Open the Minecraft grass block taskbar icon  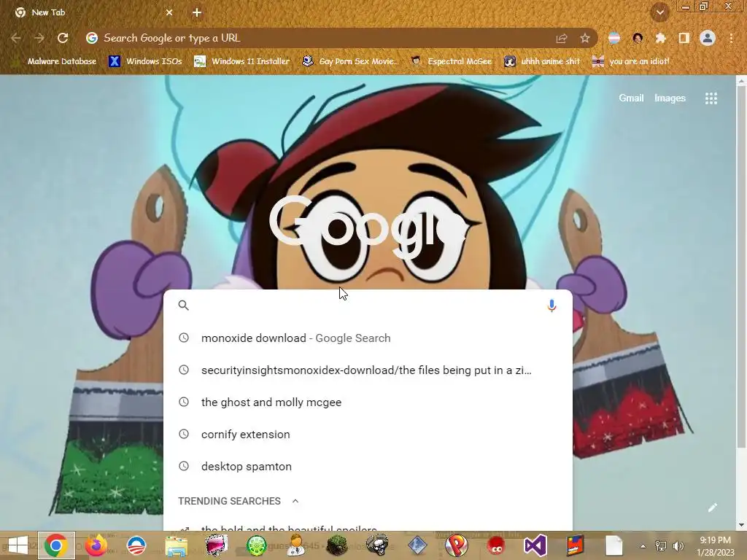pos(337,545)
